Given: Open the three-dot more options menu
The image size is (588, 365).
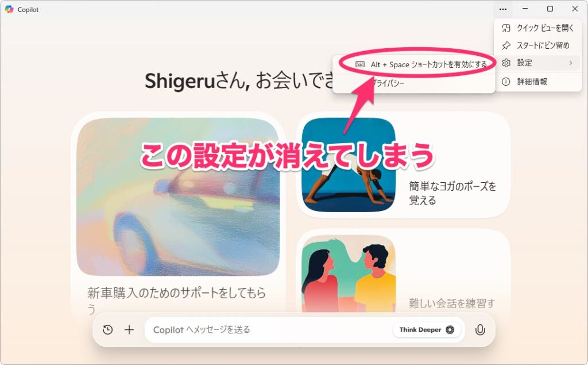Looking at the screenshot, I should [x=503, y=9].
